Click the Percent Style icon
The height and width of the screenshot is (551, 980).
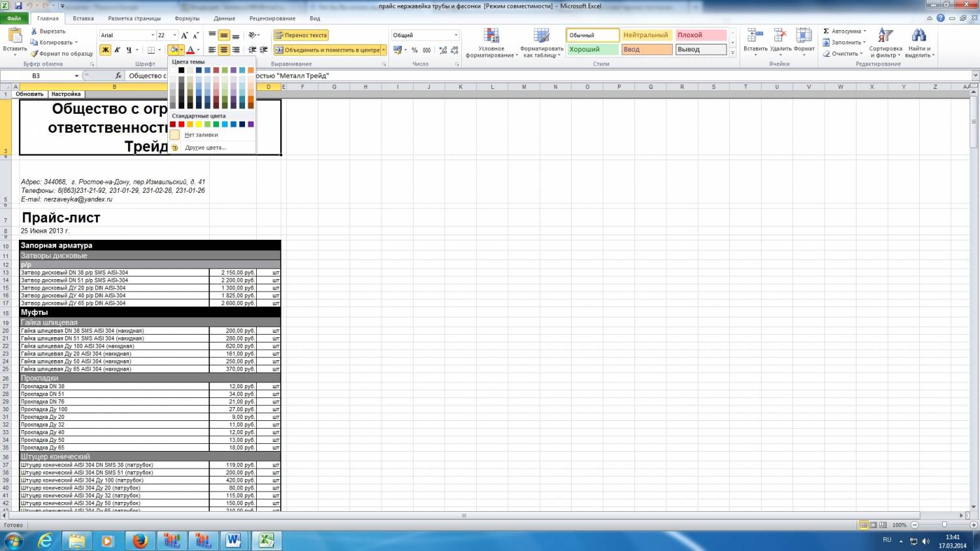[x=414, y=50]
